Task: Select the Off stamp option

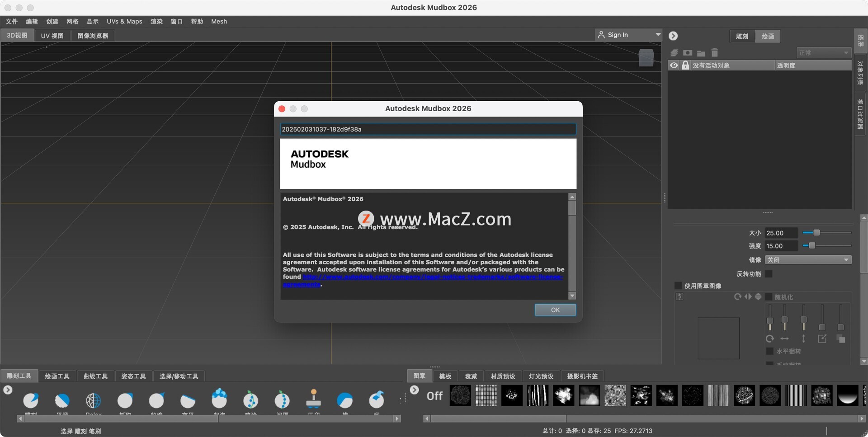Action: tap(434, 396)
